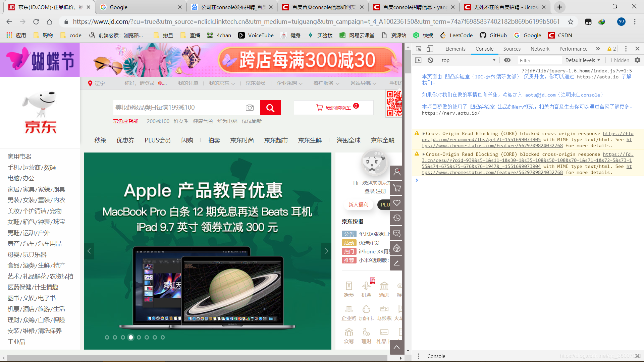Click the right sidebar heart favorites icon
The image size is (644, 362).
pos(397,203)
